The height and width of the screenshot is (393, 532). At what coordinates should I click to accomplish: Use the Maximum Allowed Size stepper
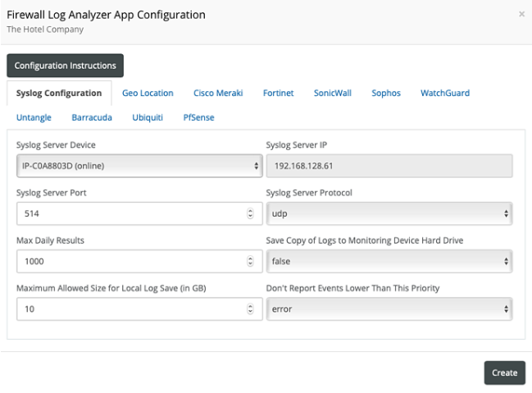(250, 309)
